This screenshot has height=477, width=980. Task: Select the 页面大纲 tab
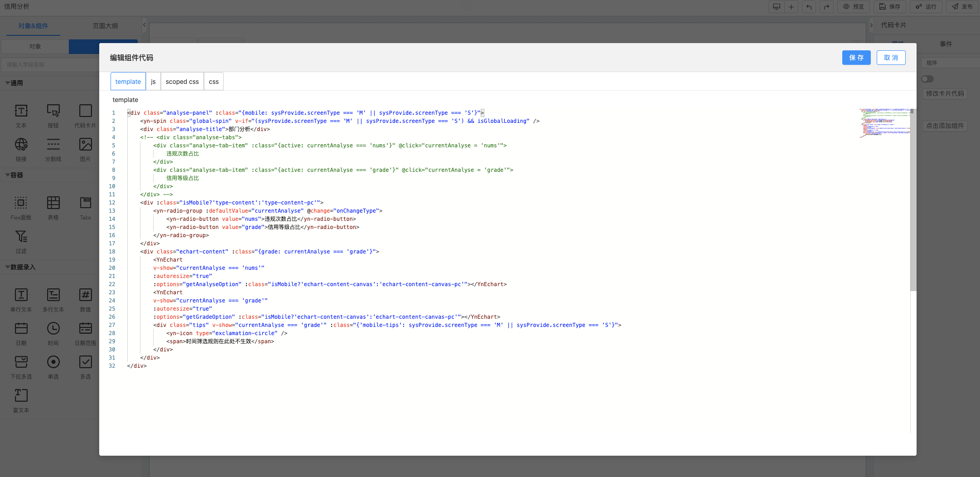105,26
